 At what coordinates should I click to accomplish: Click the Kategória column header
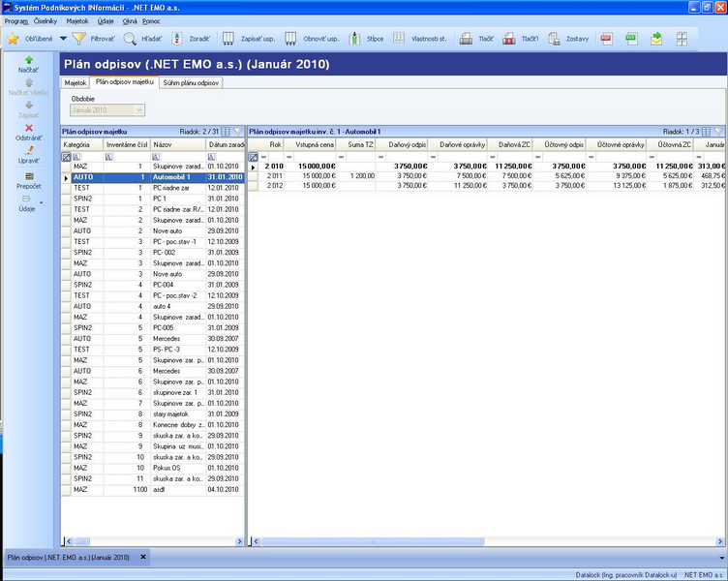coord(82,145)
